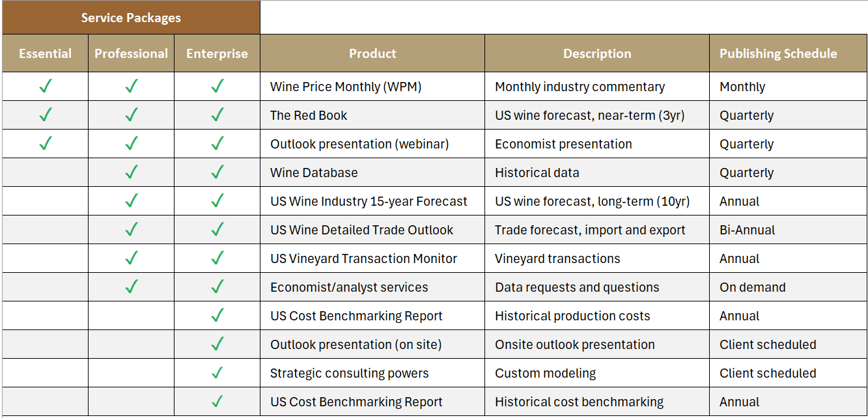The height and width of the screenshot is (418, 868).
Task: Select the Product column header
Action: pos(372,53)
